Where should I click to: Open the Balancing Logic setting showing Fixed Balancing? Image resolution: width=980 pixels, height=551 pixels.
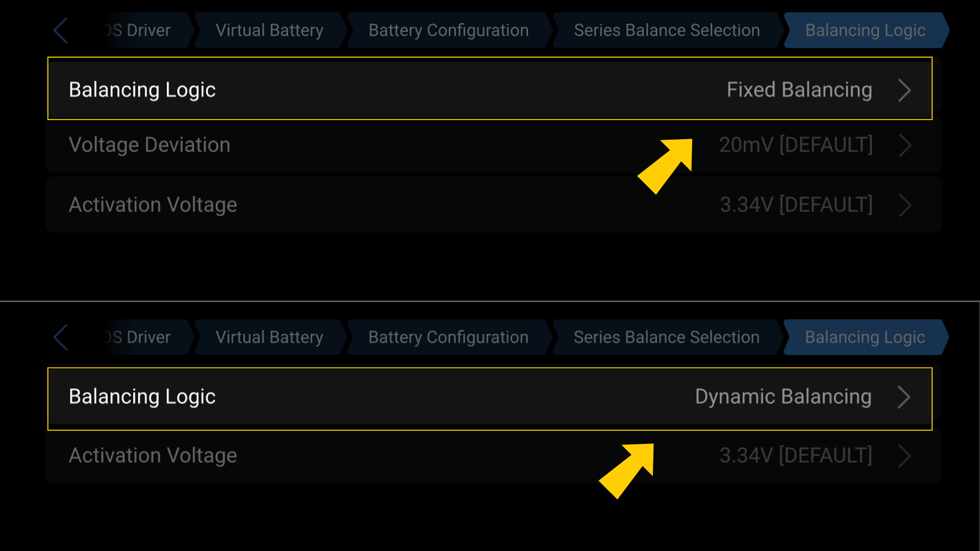coord(490,89)
